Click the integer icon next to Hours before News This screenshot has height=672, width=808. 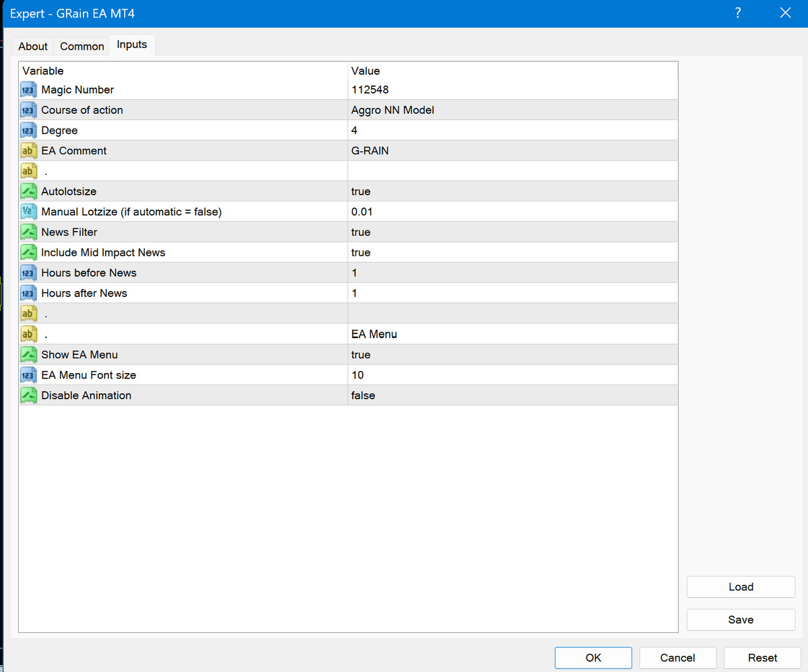[x=28, y=273]
